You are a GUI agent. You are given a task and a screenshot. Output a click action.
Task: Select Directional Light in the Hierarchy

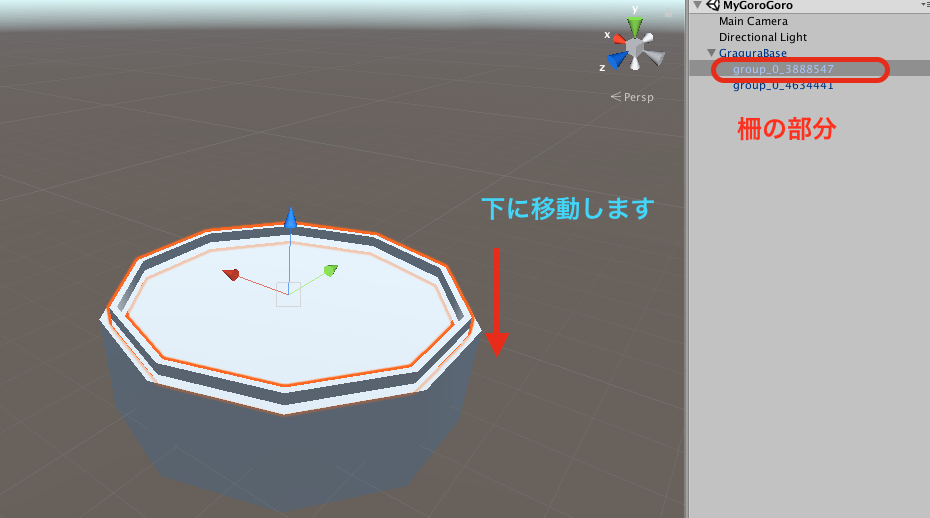763,37
